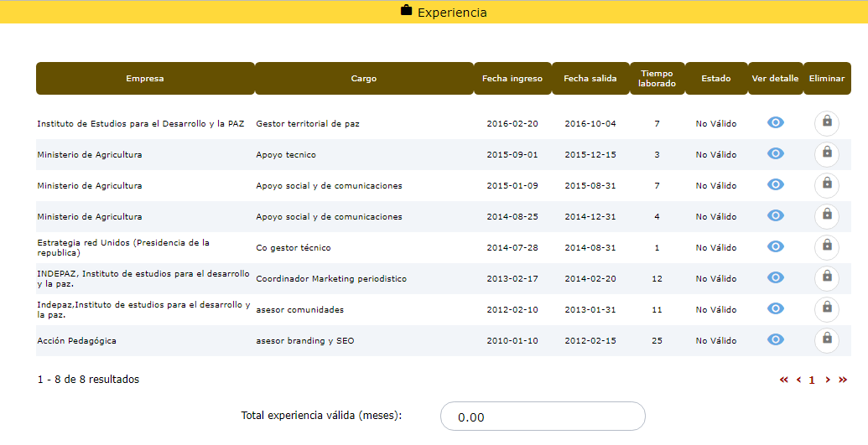Click the Total experiencia válida field

point(543,417)
